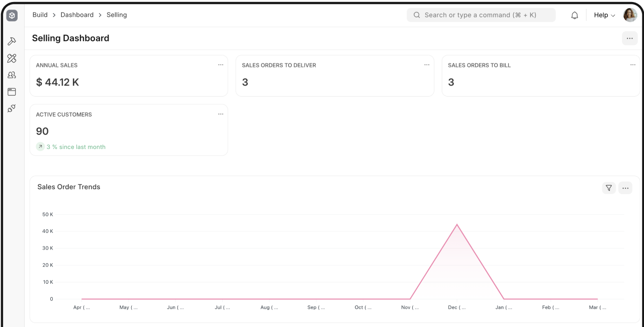Open the browser window sidebar icon
The width and height of the screenshot is (644, 327).
pos(12,92)
